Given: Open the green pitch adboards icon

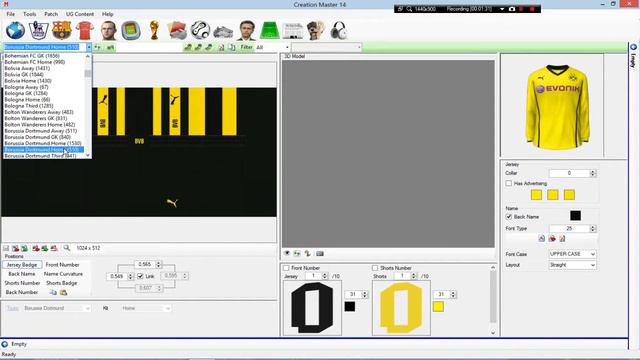Looking at the screenshot, I should click(x=269, y=30).
